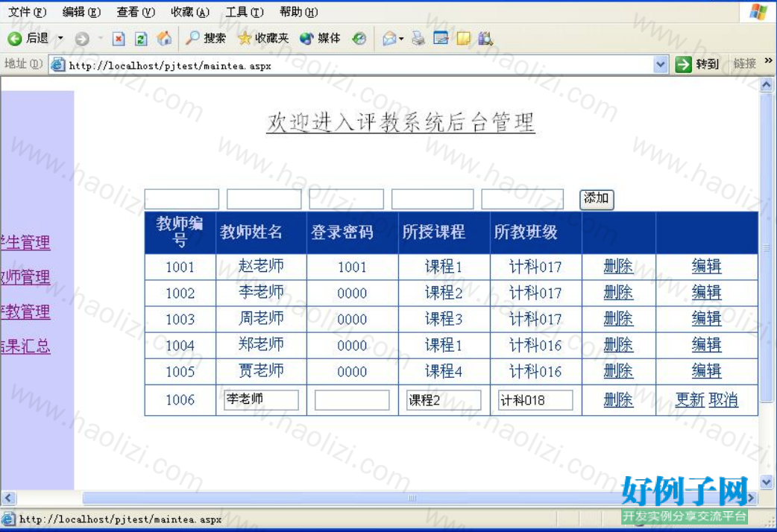Viewport: 777px width, 532px height.
Task: Open the Tools (工具) menu
Action: (245, 12)
